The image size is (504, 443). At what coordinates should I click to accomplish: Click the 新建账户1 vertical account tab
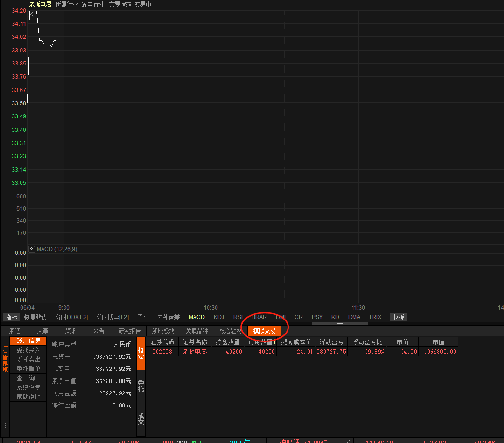click(6, 359)
